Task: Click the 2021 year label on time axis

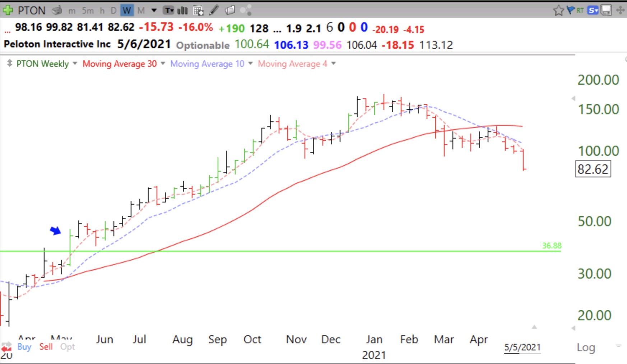Action: point(374,355)
